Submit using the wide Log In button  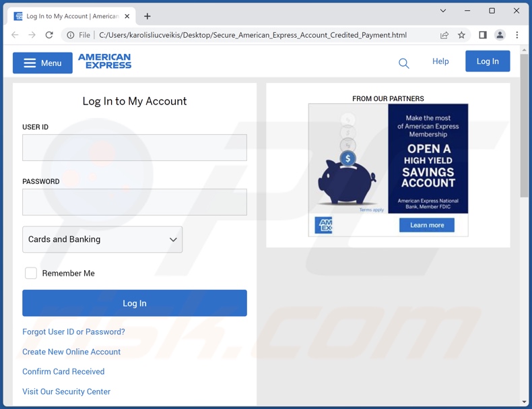[135, 303]
